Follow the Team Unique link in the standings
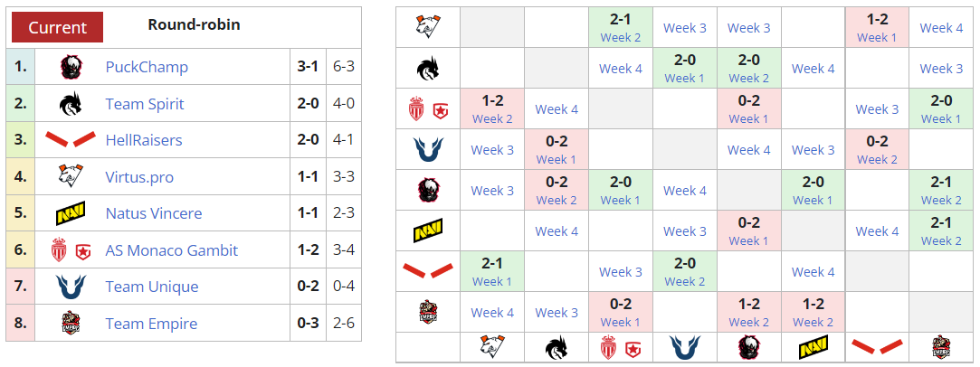Image resolution: width=980 pixels, height=367 pixels. pos(151,287)
